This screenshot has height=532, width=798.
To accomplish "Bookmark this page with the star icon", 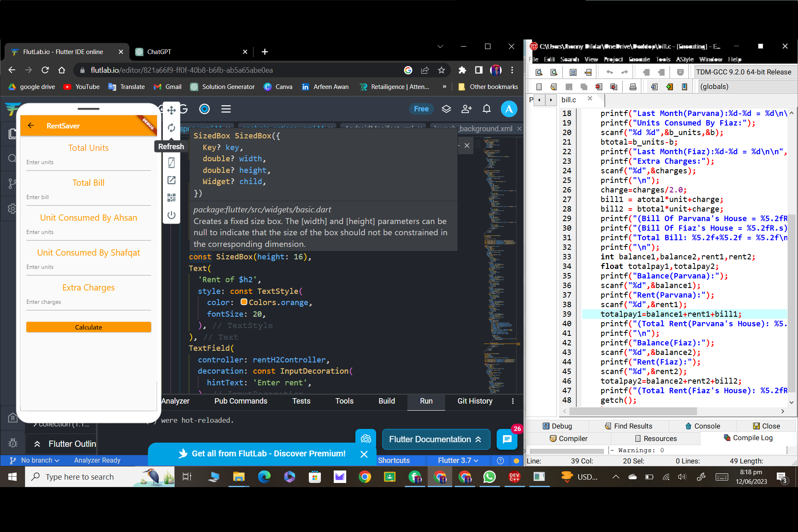I will pos(441,70).
